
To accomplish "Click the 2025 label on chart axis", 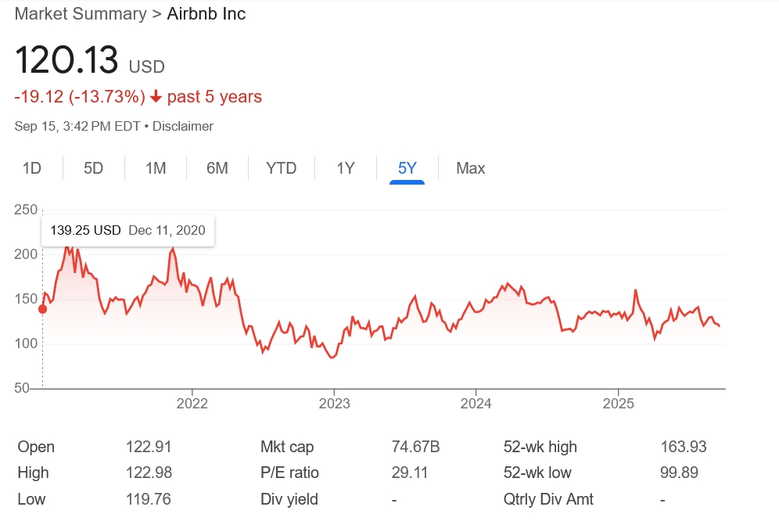I will click(618, 404).
